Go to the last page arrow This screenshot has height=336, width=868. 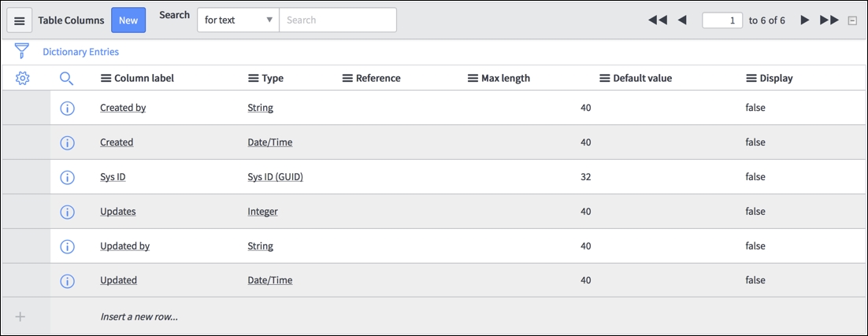pyautogui.click(x=829, y=20)
